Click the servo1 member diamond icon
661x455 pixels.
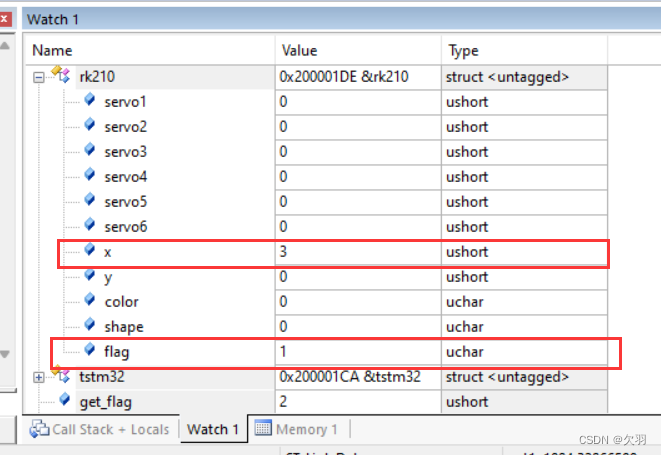click(89, 100)
